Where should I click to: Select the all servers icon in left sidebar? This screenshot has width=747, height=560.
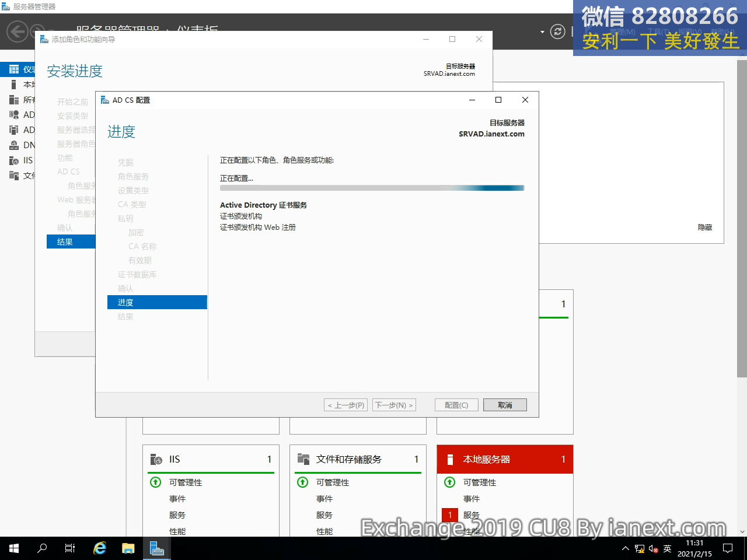click(14, 100)
